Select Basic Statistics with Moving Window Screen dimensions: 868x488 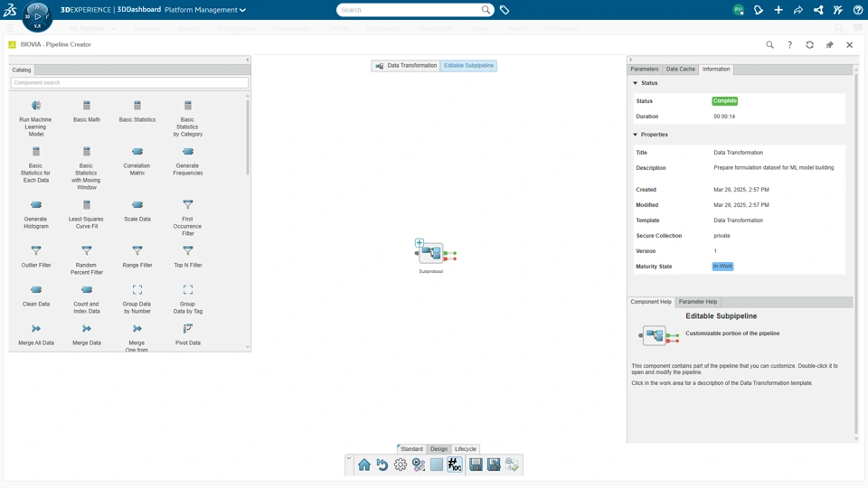87,168
